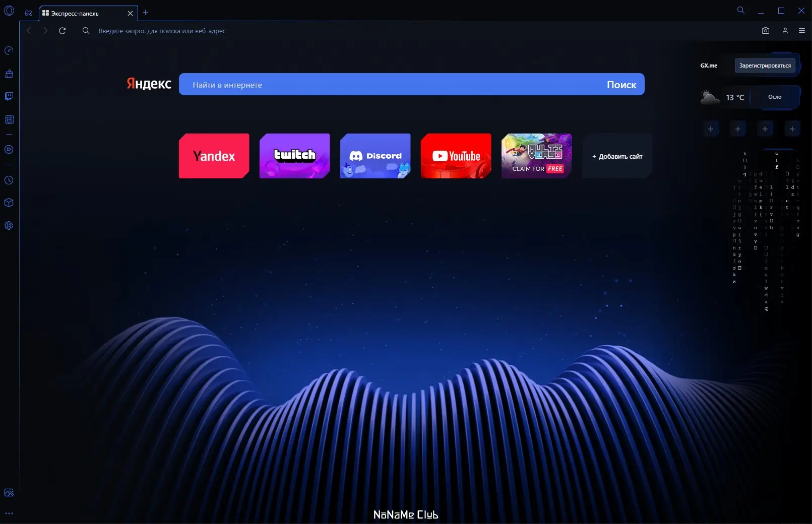
Task: Open Settings gear in sidebar
Action: point(9,225)
